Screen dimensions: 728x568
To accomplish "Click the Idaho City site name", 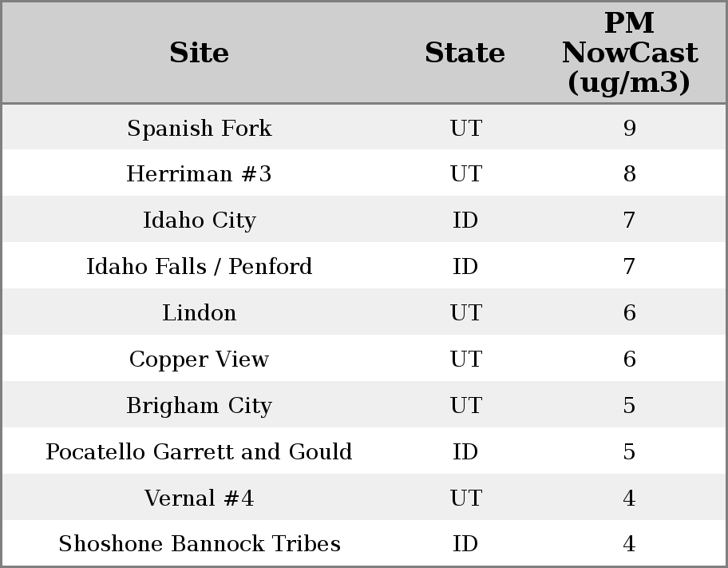I will [x=199, y=220].
